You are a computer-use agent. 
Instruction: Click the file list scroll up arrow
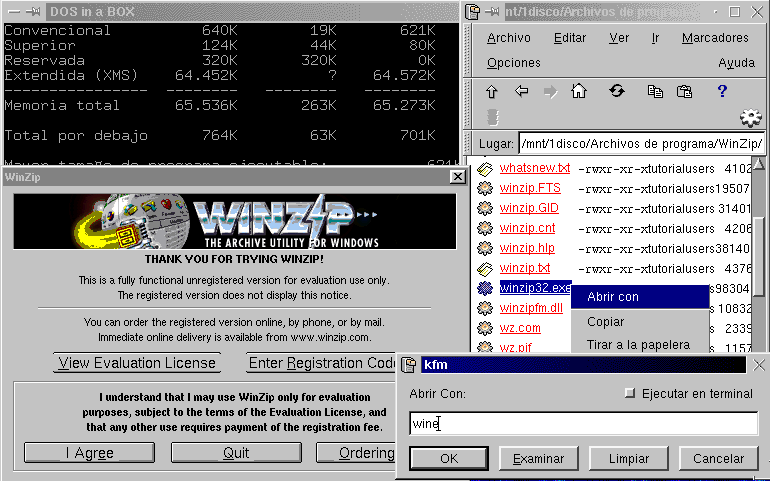click(x=759, y=164)
